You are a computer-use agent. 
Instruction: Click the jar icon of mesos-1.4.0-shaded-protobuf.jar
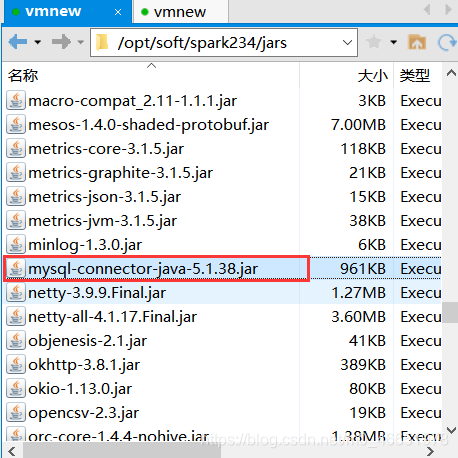pos(16,125)
